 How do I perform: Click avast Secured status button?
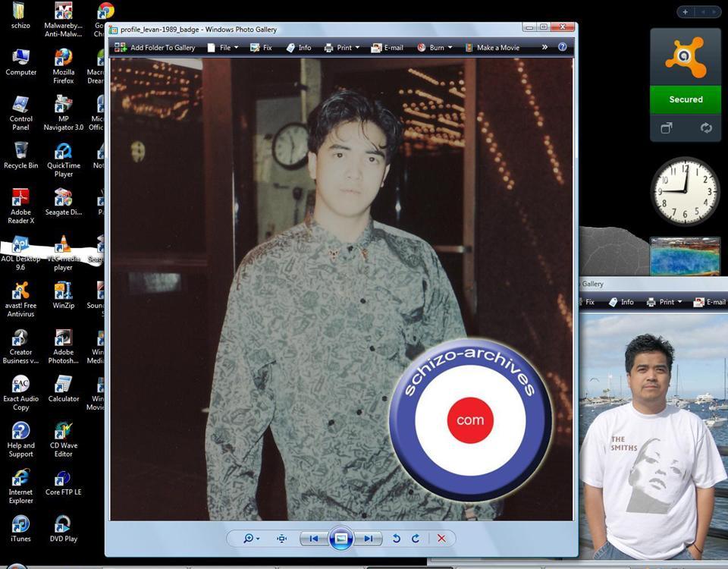pos(686,99)
